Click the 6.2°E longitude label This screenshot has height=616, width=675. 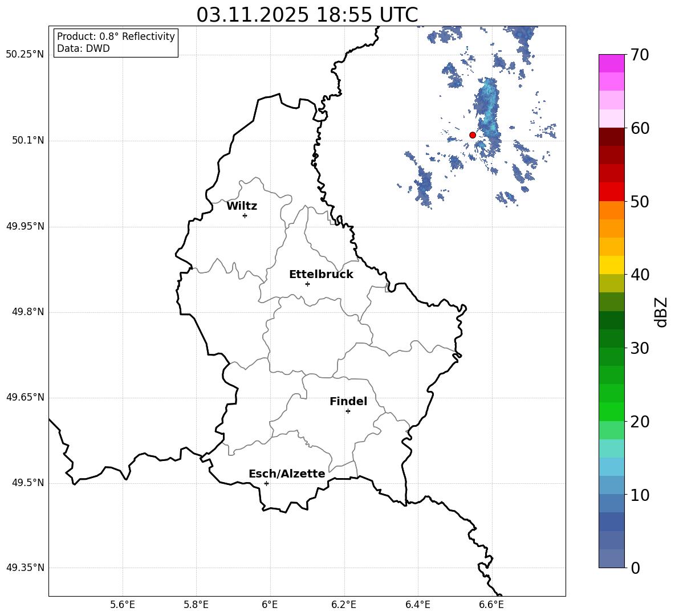(344, 605)
